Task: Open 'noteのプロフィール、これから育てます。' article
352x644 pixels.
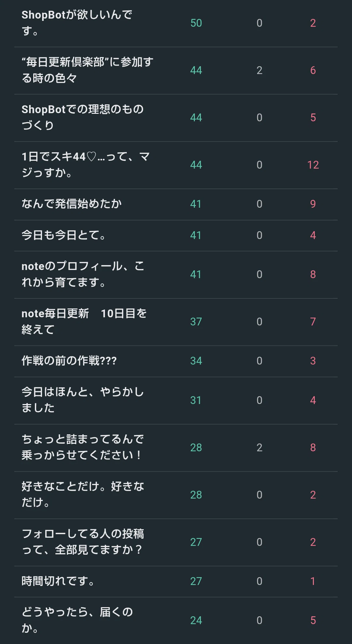Action: click(83, 274)
